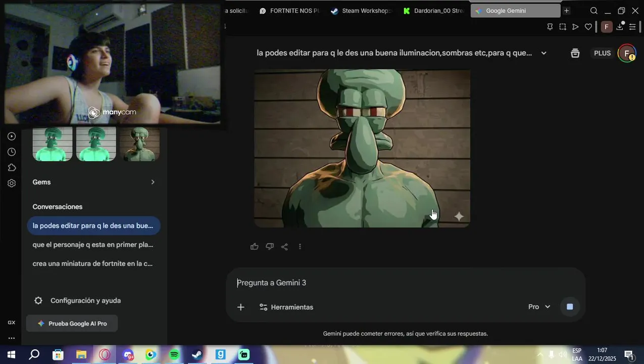Stop the response generation

pos(570,307)
